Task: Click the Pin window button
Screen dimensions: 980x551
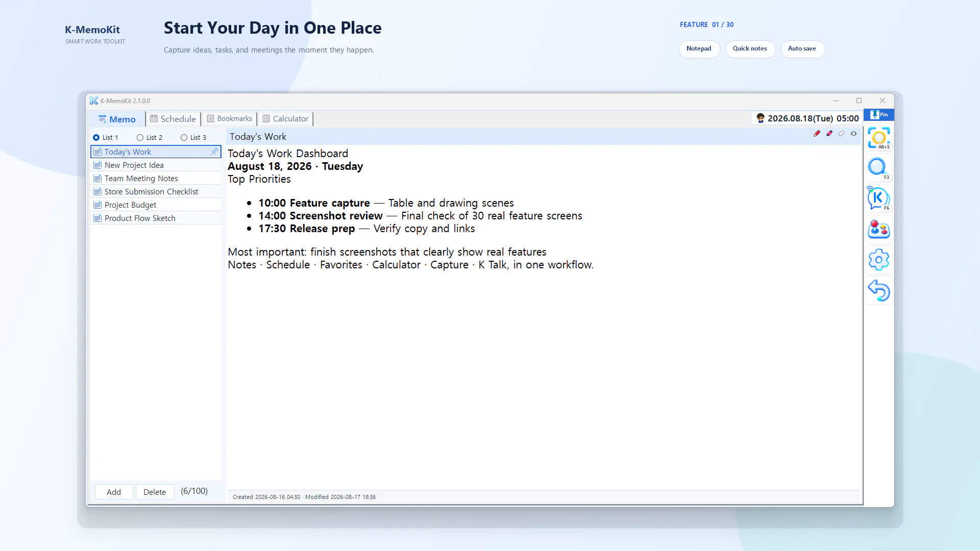Action: (879, 115)
